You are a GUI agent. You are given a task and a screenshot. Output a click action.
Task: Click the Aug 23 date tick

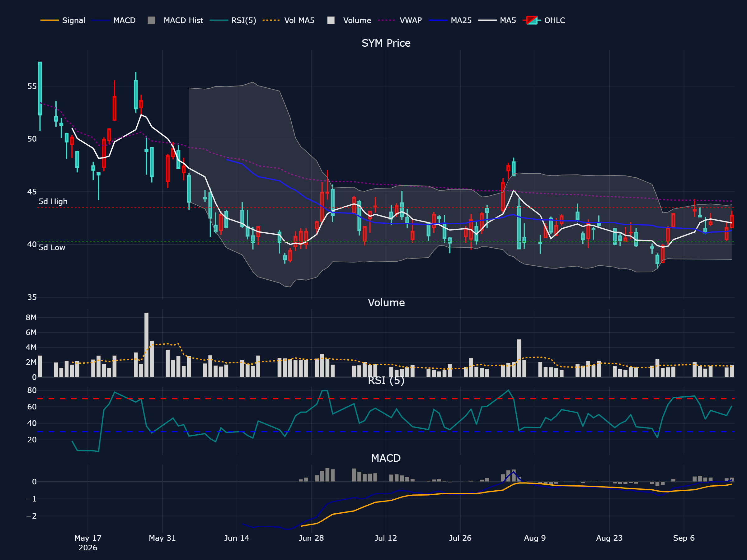609,538
